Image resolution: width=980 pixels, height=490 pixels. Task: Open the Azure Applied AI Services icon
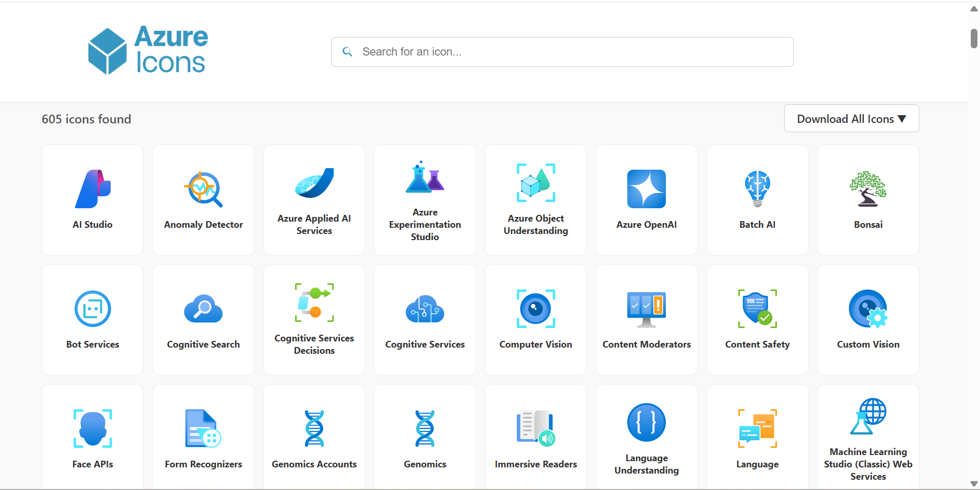coord(314,200)
